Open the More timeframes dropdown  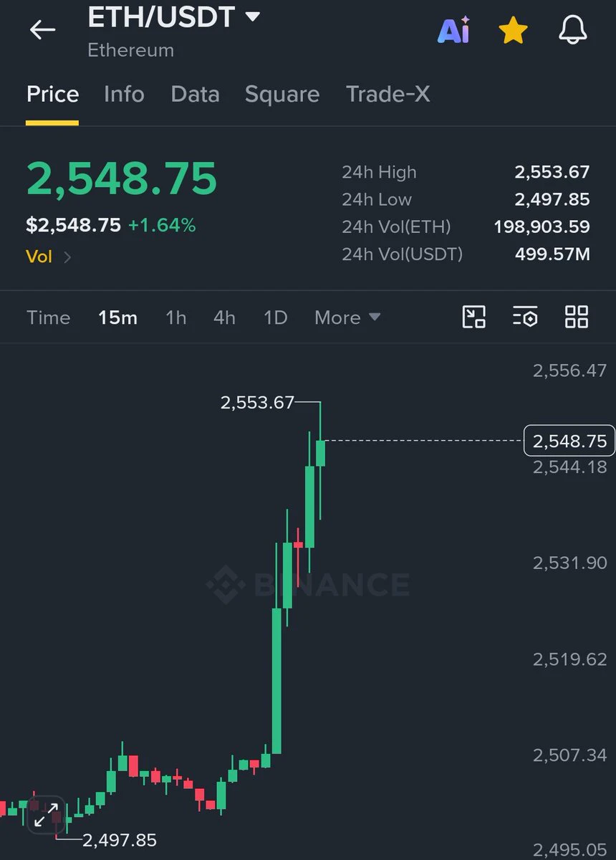[x=347, y=317]
